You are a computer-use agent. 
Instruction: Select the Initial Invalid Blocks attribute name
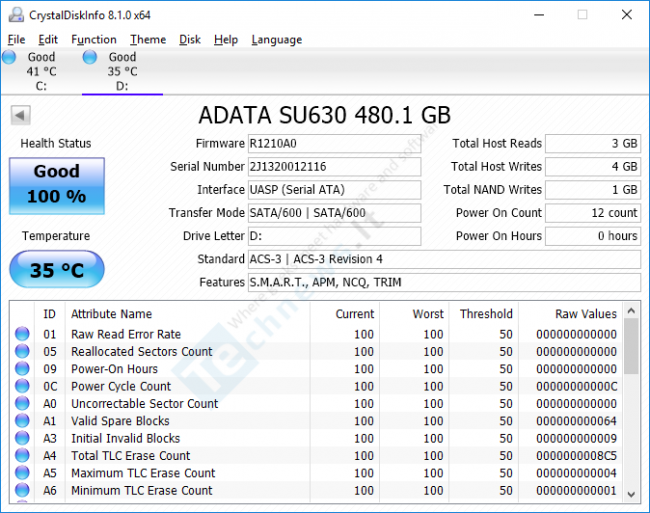126,438
